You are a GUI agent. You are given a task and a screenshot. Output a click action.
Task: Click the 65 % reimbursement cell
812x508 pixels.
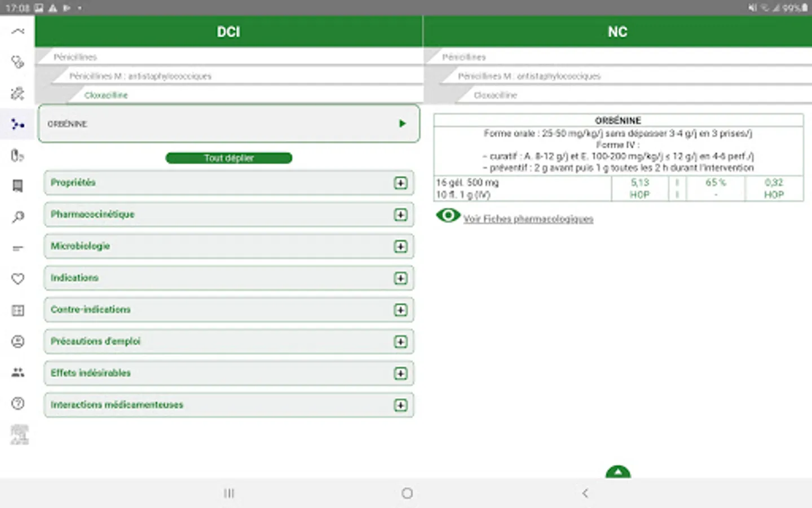(x=716, y=182)
